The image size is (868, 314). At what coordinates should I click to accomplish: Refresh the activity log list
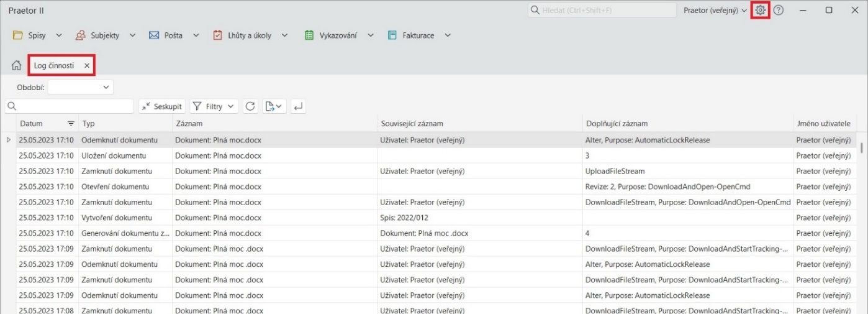(x=250, y=106)
